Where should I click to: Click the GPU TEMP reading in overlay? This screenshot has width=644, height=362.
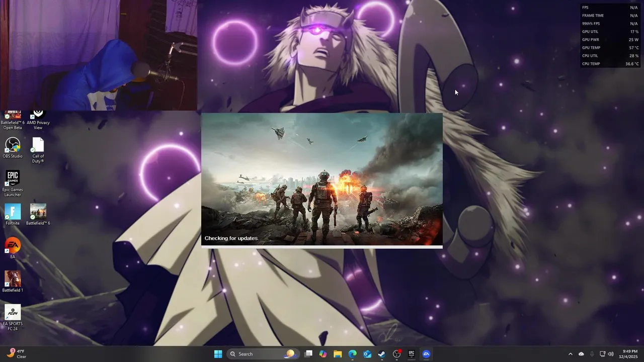click(610, 48)
